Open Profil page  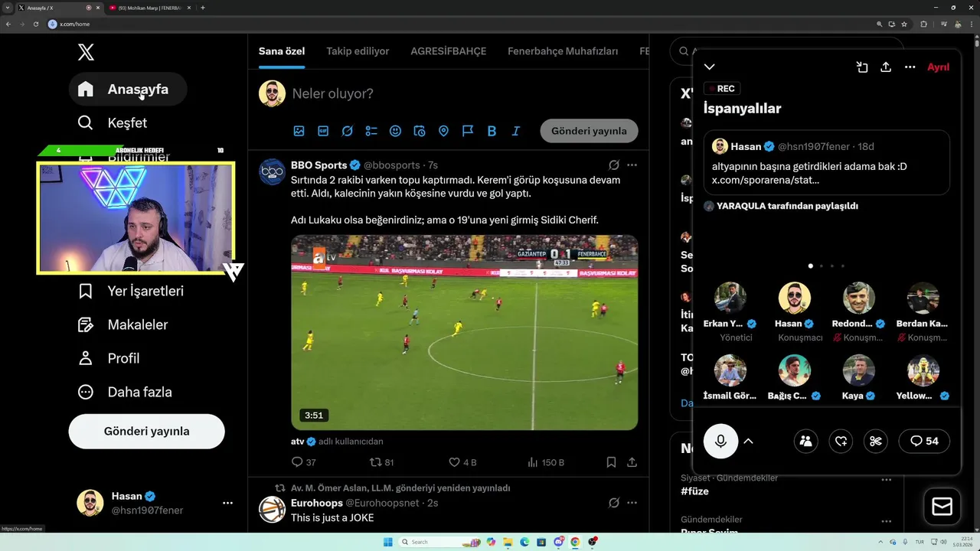[x=109, y=358]
